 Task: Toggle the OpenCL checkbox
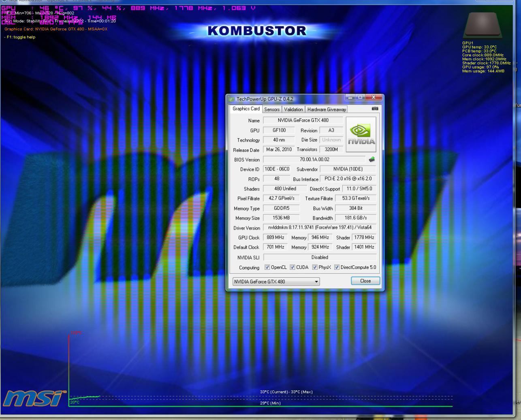[x=267, y=267]
